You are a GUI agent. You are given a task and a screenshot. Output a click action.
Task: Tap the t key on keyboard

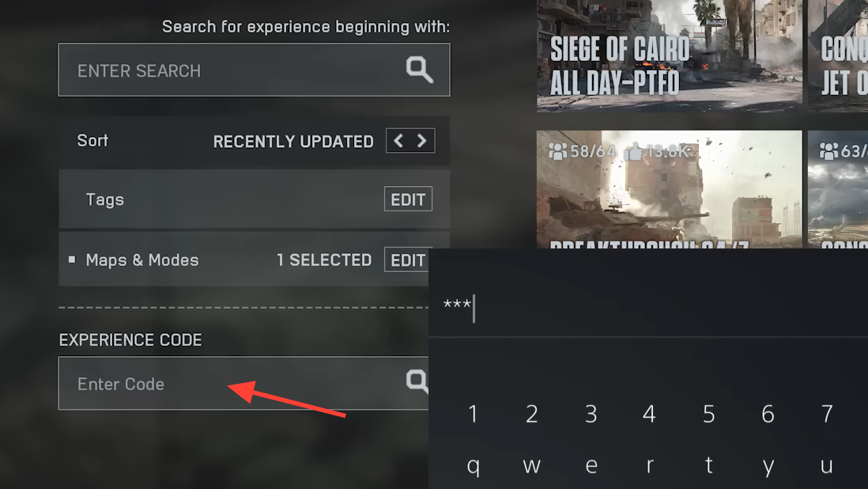[708, 466]
